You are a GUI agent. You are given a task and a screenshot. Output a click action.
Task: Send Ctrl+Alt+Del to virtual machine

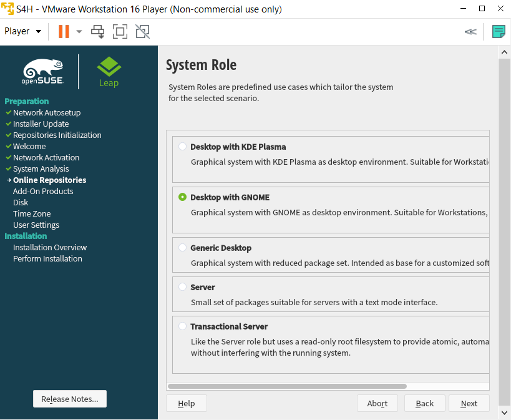[x=97, y=32]
